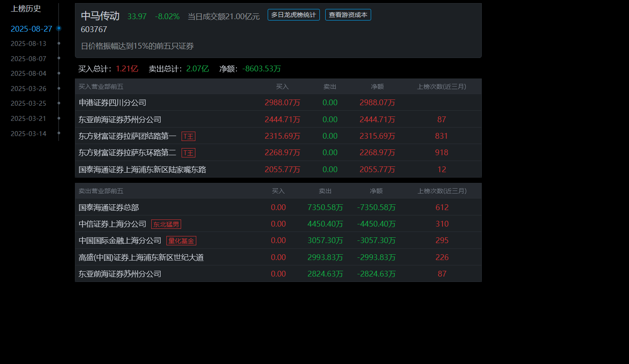
Task: Click the listing count 612
Action: [x=442, y=207]
